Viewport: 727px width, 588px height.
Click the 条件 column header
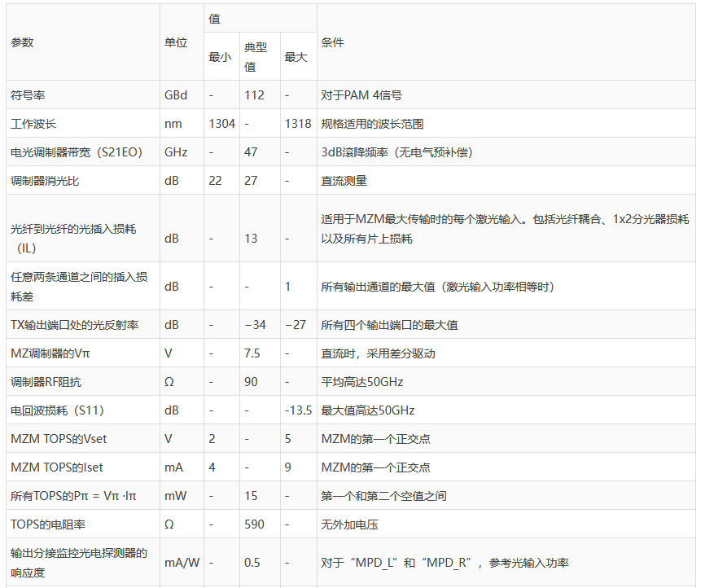(333, 42)
